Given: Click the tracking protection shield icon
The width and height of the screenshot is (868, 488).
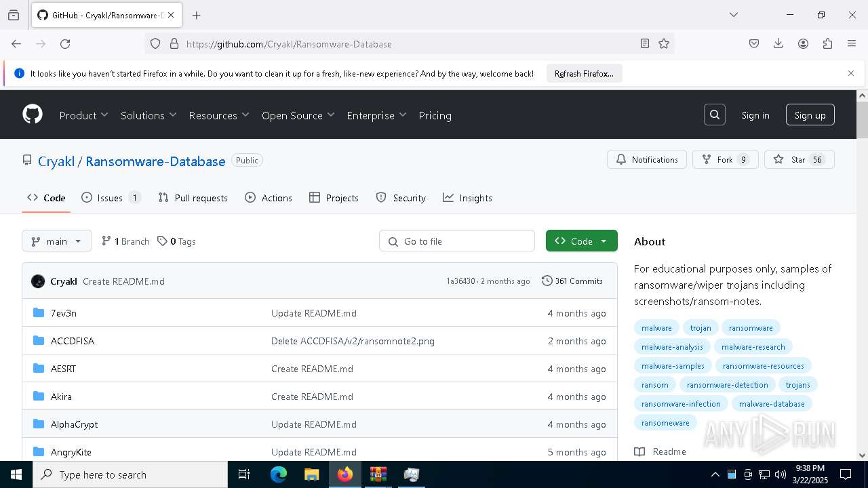Looking at the screenshot, I should (155, 44).
